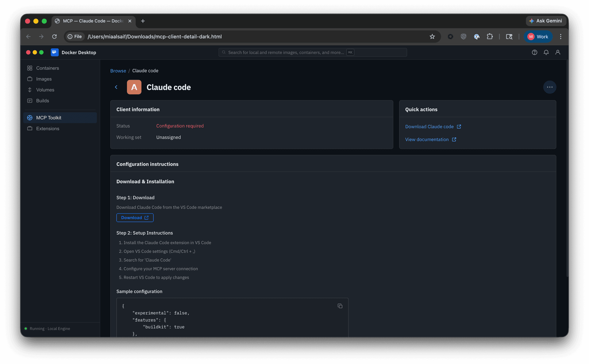Open the Chrome three-dot menu
Image resolution: width=589 pixels, height=364 pixels.
(560, 36)
